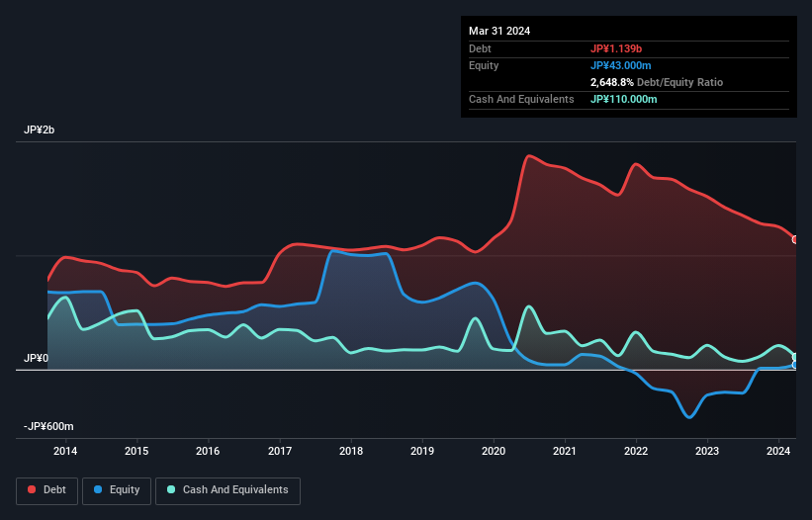Click the JP¥0 y-axis label
This screenshot has height=520, width=812.
pyautogui.click(x=36, y=359)
